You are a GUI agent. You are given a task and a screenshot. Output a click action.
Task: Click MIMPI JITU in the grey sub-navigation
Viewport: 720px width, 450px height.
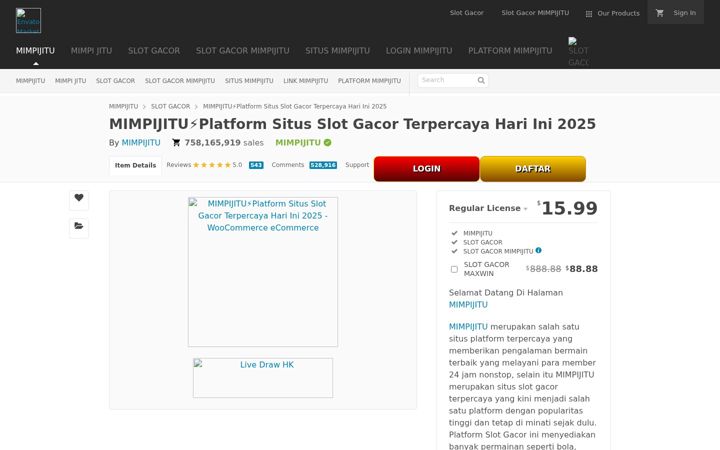(x=70, y=81)
